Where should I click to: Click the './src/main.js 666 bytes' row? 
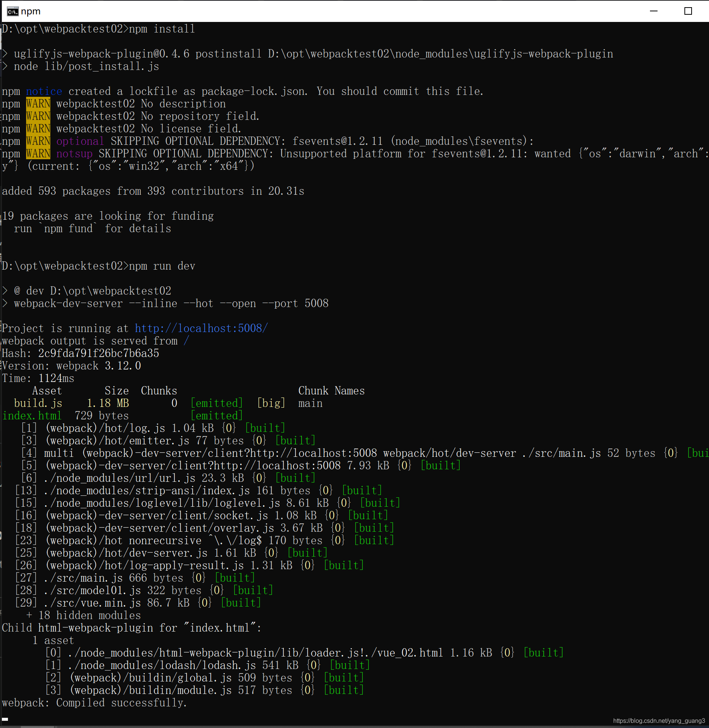[x=135, y=578]
